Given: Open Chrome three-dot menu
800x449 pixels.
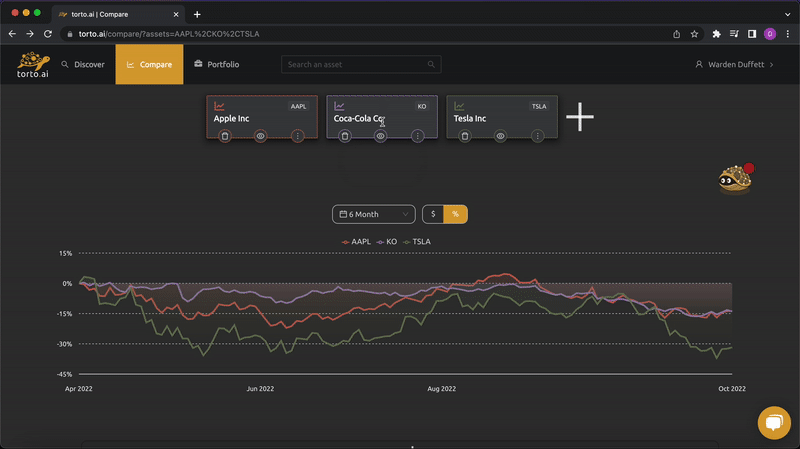Looking at the screenshot, I should 788,34.
